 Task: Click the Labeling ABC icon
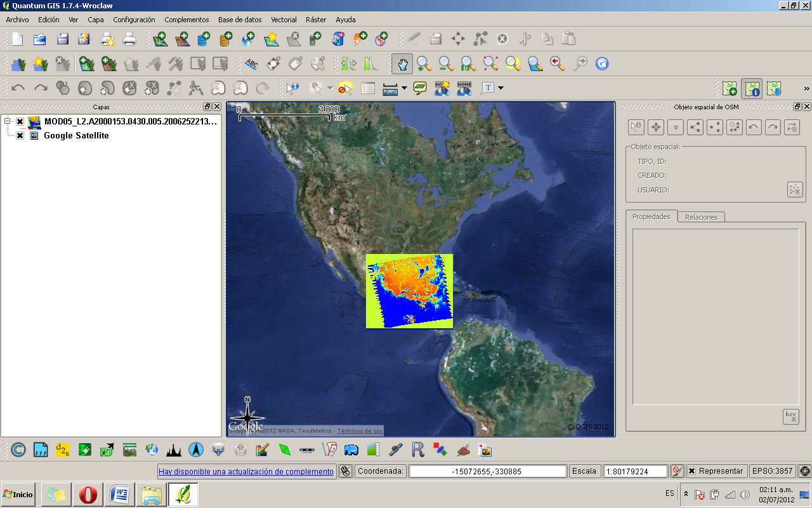(x=251, y=63)
